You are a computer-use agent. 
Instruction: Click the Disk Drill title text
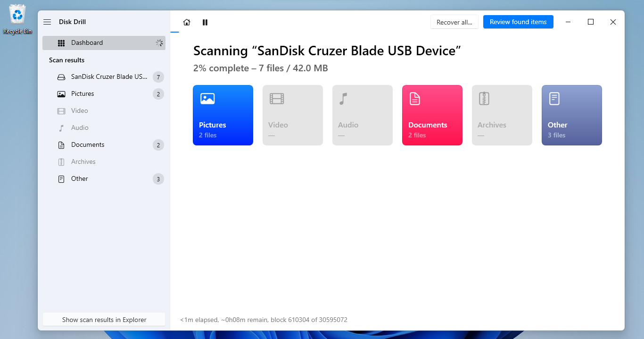[x=73, y=22]
